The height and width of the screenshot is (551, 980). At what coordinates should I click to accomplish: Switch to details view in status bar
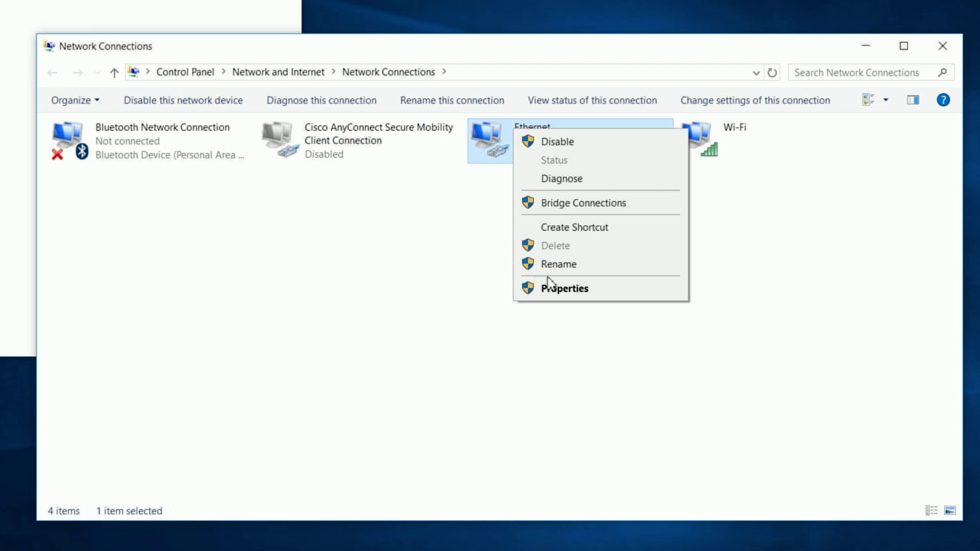click(x=931, y=510)
